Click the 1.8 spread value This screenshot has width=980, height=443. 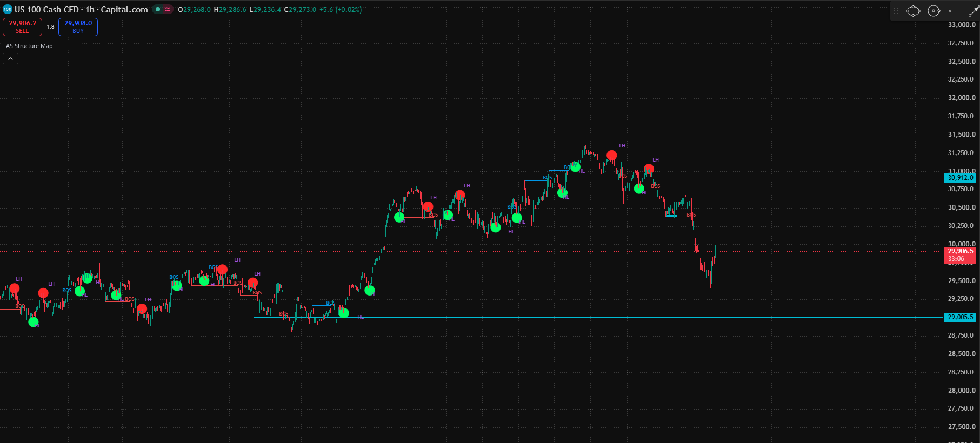point(50,26)
